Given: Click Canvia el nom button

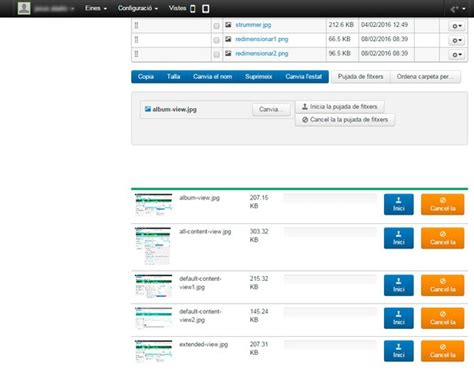Looking at the screenshot, I should (x=213, y=77).
